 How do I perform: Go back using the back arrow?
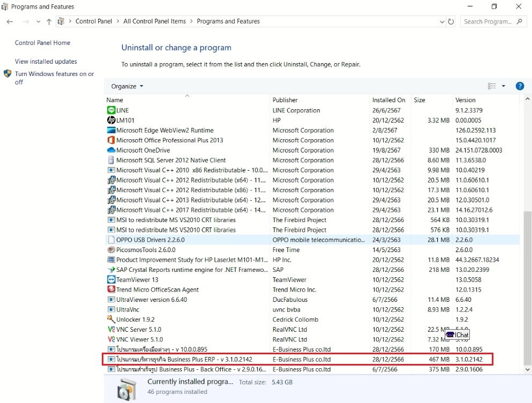pos(10,21)
